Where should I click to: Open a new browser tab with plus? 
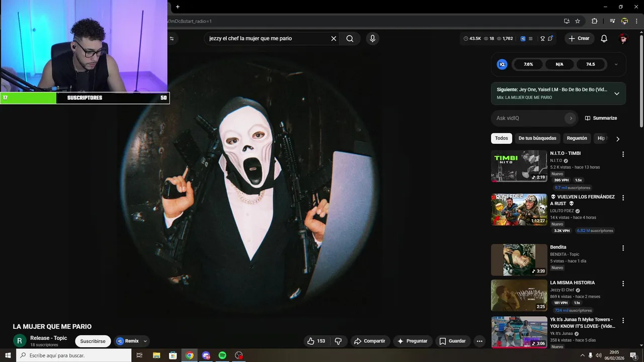pos(178,7)
